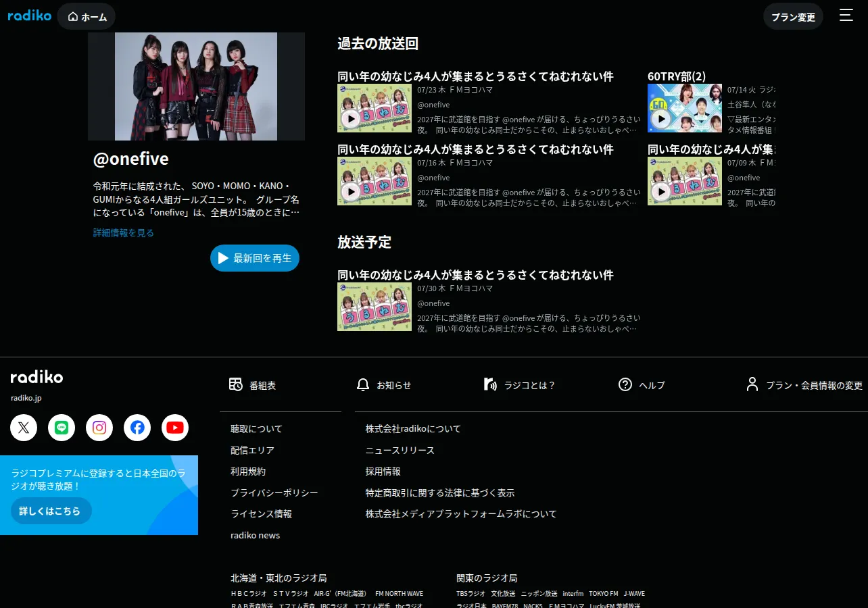
Task: Open the hamburger menu
Action: (x=846, y=16)
